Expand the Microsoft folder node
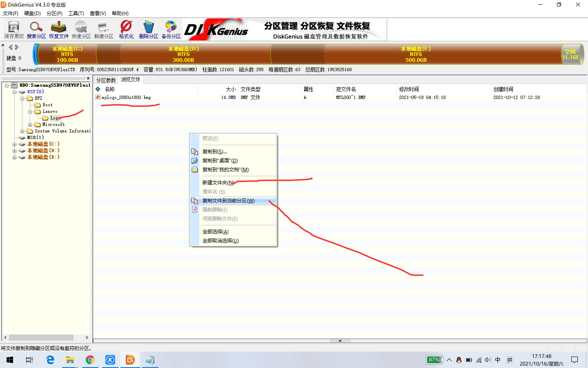This screenshot has width=588, height=368. pyautogui.click(x=30, y=125)
